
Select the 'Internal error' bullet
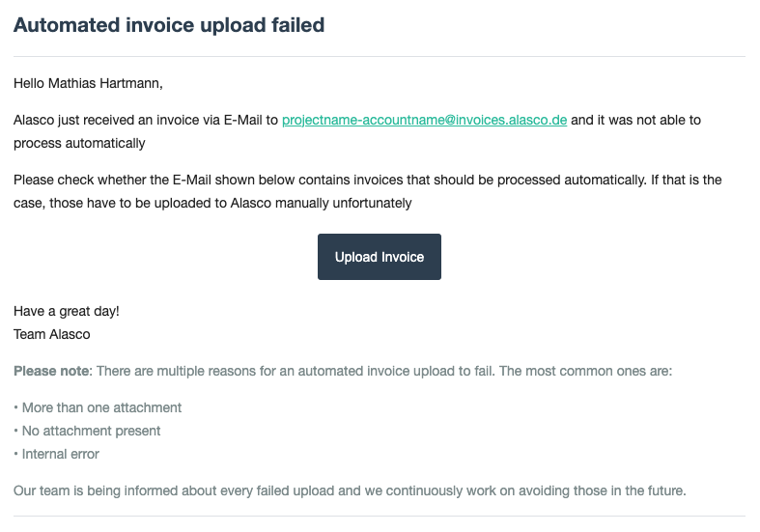coord(60,455)
